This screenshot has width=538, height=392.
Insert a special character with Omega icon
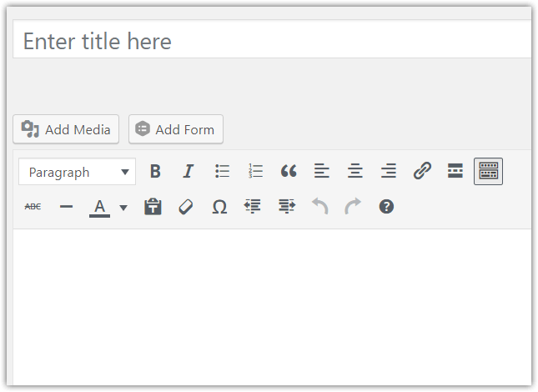219,207
